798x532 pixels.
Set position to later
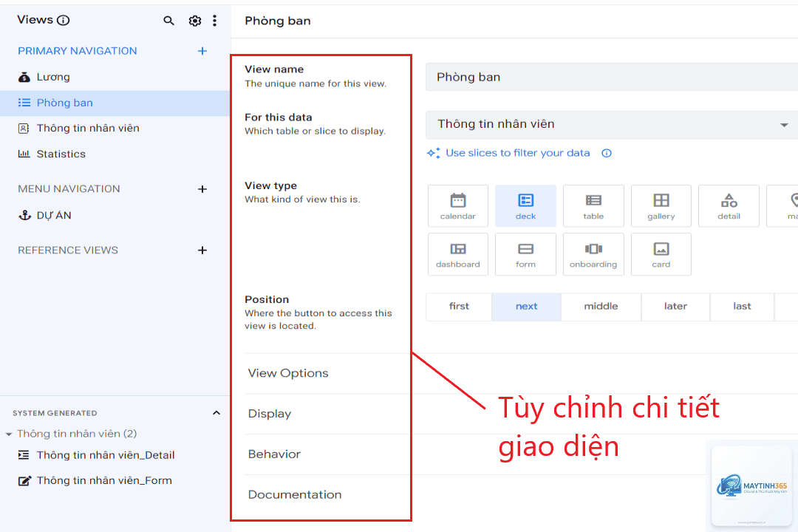pyautogui.click(x=675, y=307)
